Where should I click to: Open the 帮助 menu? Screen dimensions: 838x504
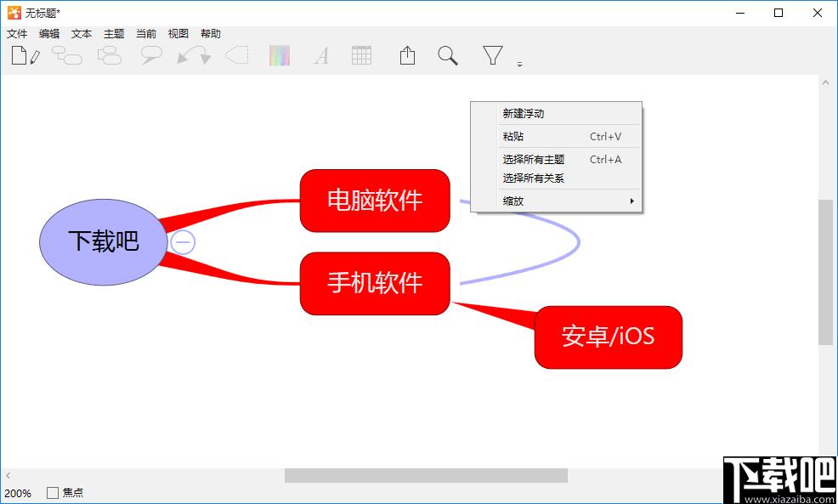[x=211, y=34]
